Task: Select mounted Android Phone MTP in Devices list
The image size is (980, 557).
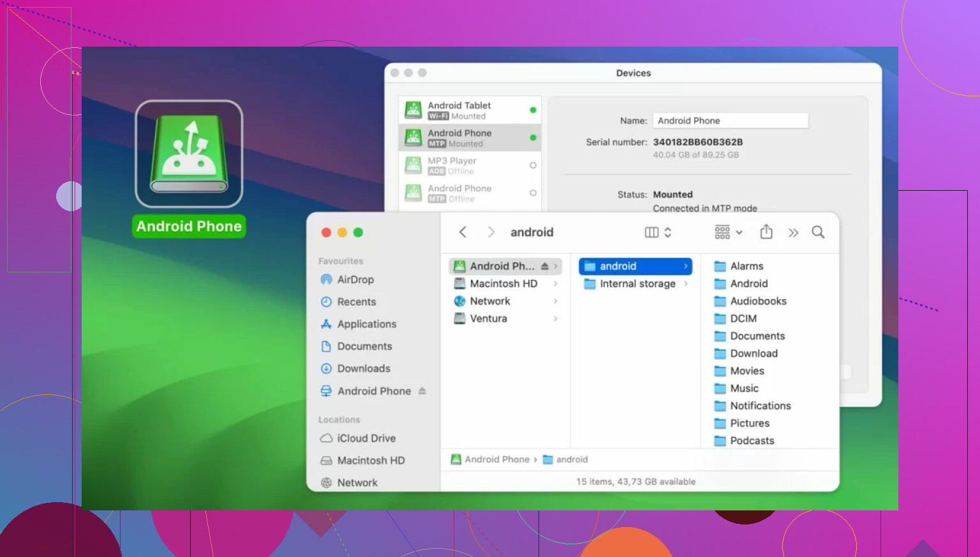Action: [470, 138]
